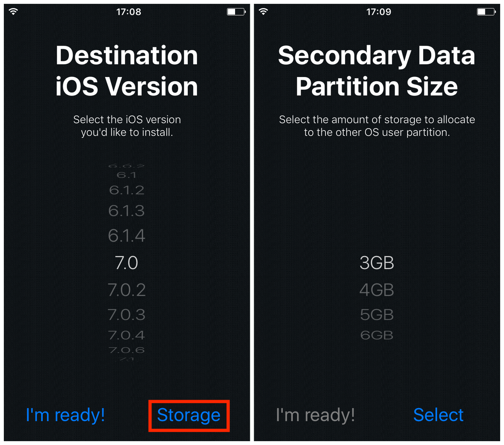
Task: Pick the selected 7.0 version row
Action: (x=127, y=263)
